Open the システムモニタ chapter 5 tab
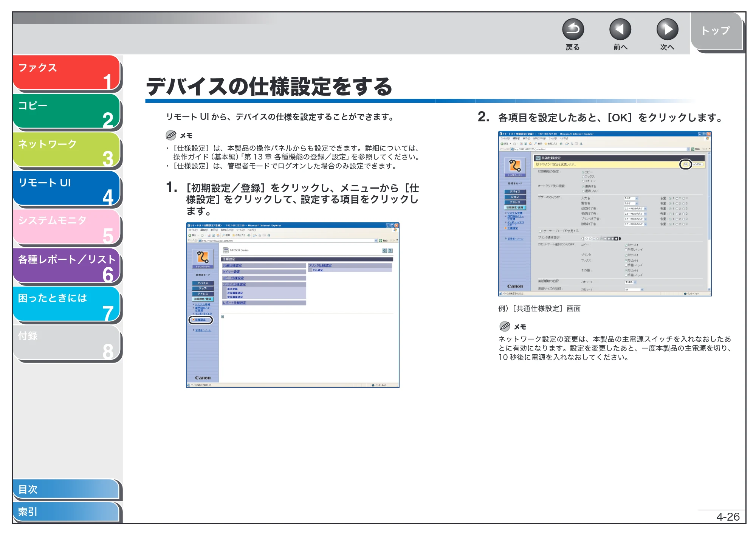This screenshot has height=535, width=756. (x=67, y=226)
